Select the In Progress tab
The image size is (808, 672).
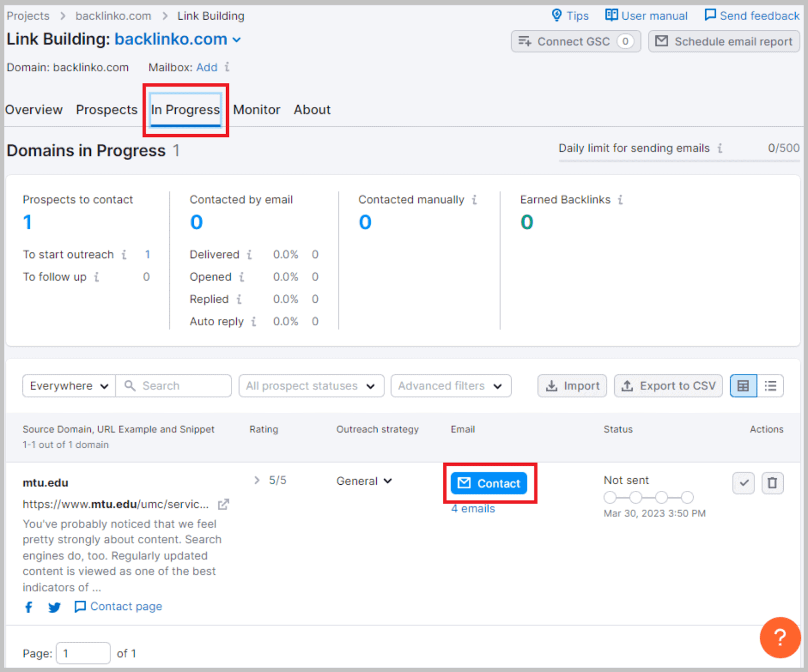(x=185, y=110)
